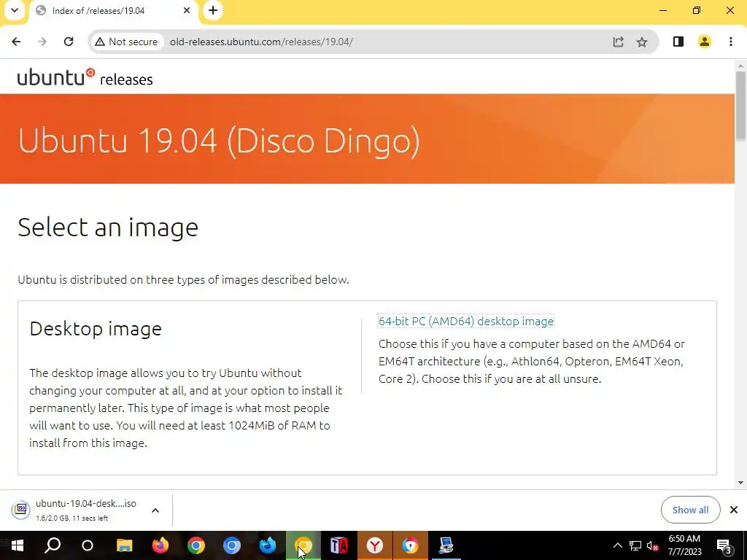Viewport: 747px width, 560px height.
Task: Switch to active Chrome Canary taskbar icon
Action: tap(303, 545)
